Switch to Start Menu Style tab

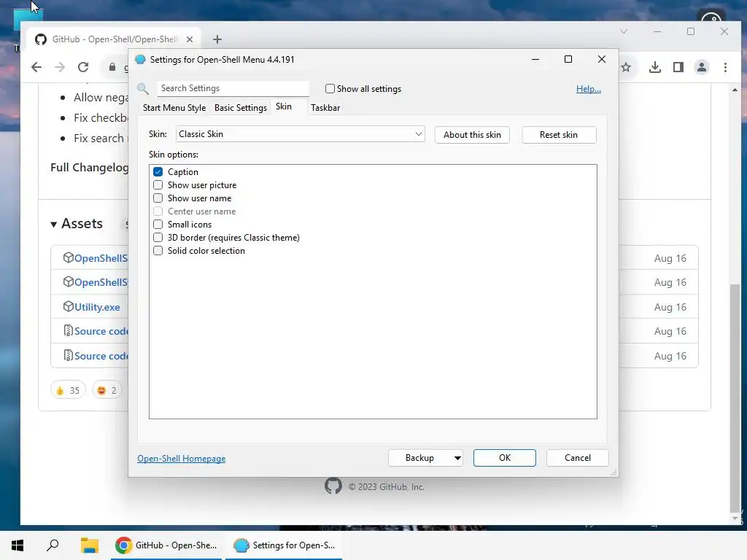point(174,108)
